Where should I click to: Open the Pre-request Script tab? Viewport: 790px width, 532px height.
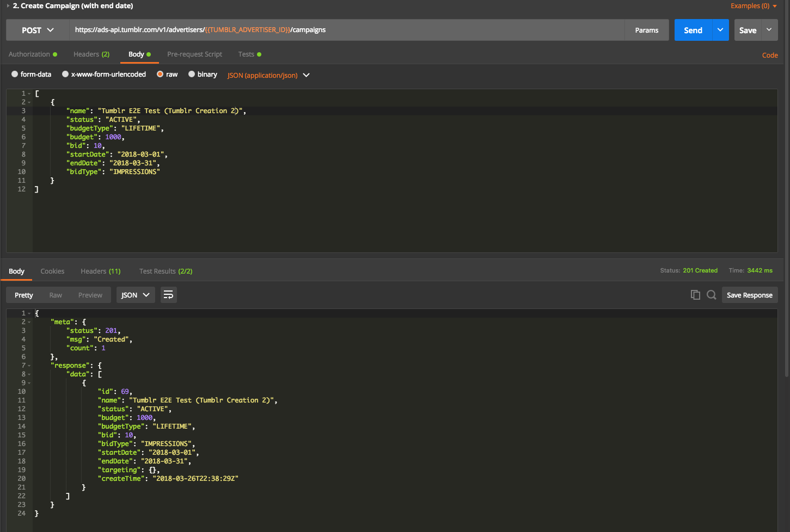194,54
